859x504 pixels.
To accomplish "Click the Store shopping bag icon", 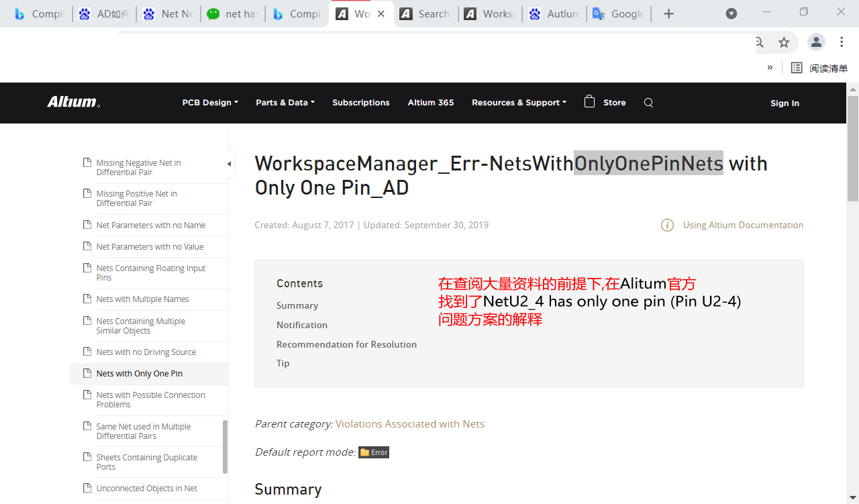I will 590,102.
